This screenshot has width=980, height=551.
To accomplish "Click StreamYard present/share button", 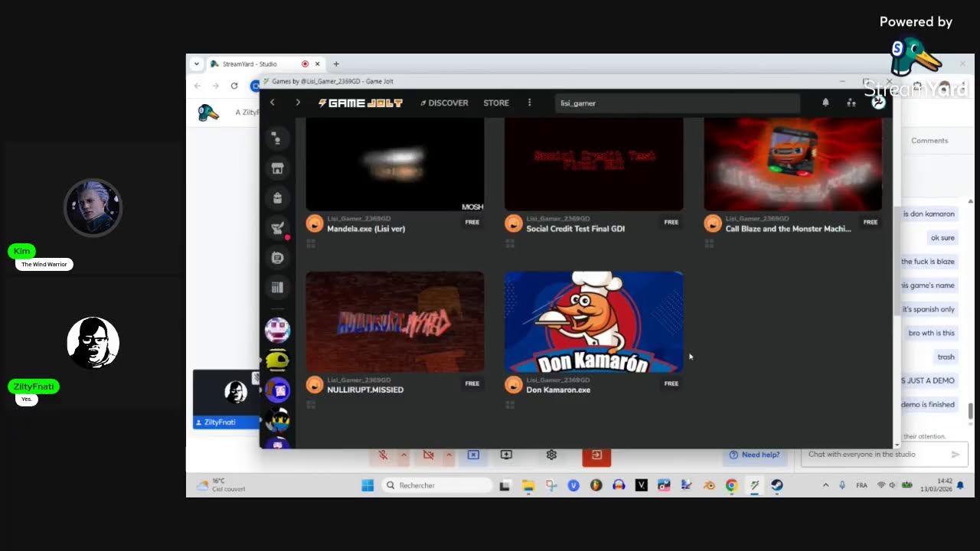I will [506, 455].
